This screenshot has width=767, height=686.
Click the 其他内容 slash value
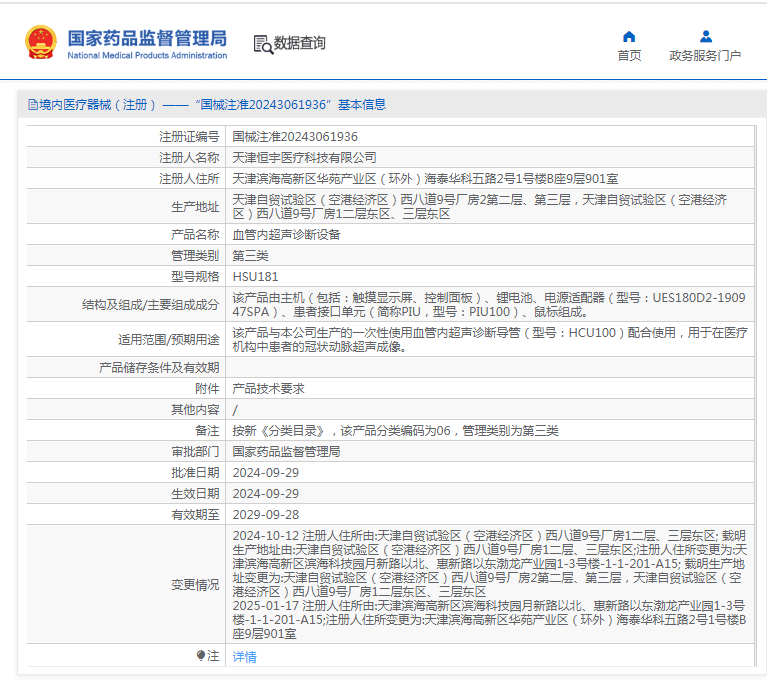[235, 410]
